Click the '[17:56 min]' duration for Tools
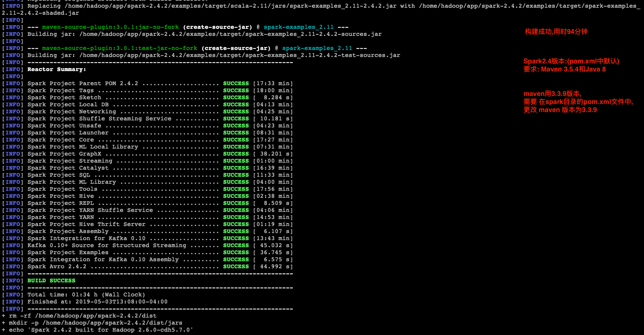 [x=273, y=189]
